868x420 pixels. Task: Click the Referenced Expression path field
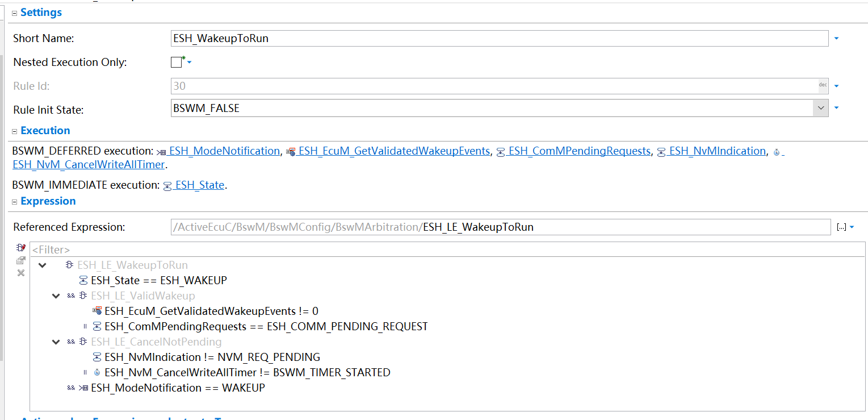pos(501,227)
